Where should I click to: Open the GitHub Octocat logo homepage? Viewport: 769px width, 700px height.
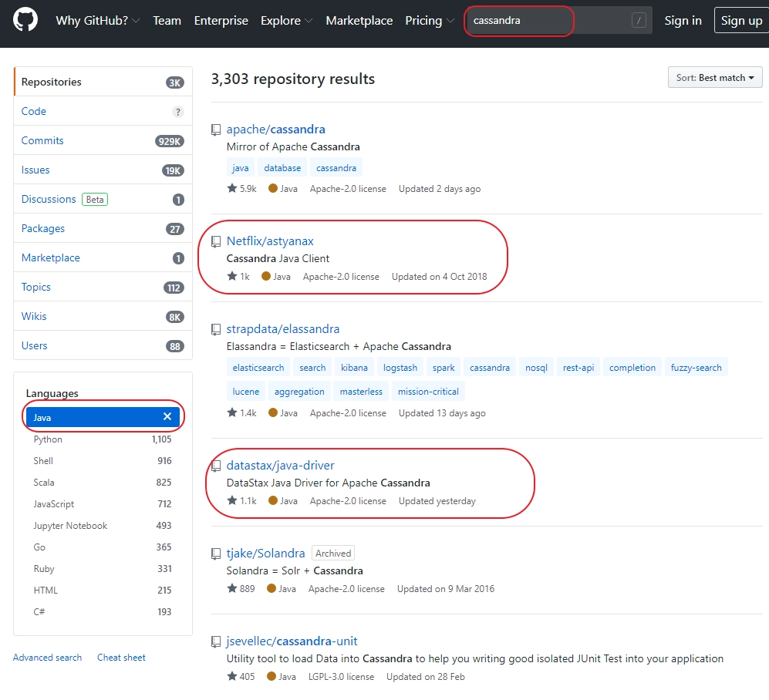[x=25, y=21]
